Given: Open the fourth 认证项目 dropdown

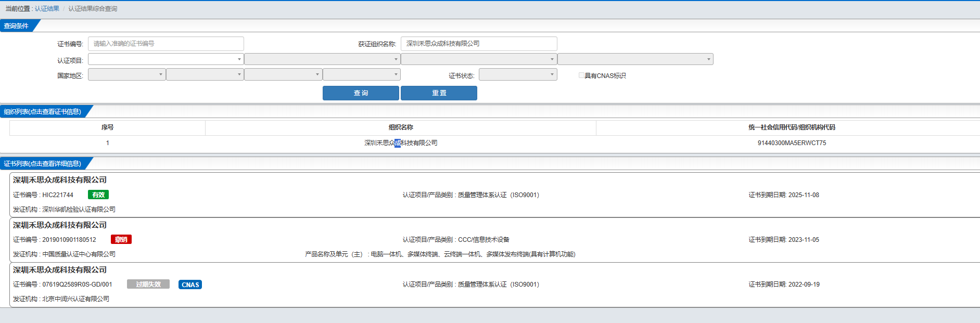Looking at the screenshot, I should click(x=635, y=59).
